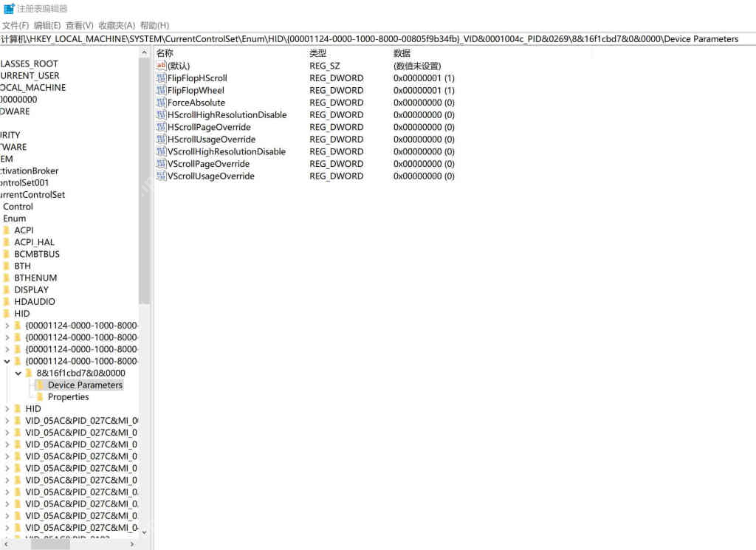Viewport: 756px width, 550px height.
Task: Select the HDAUDIO tree key label
Action: pos(35,302)
